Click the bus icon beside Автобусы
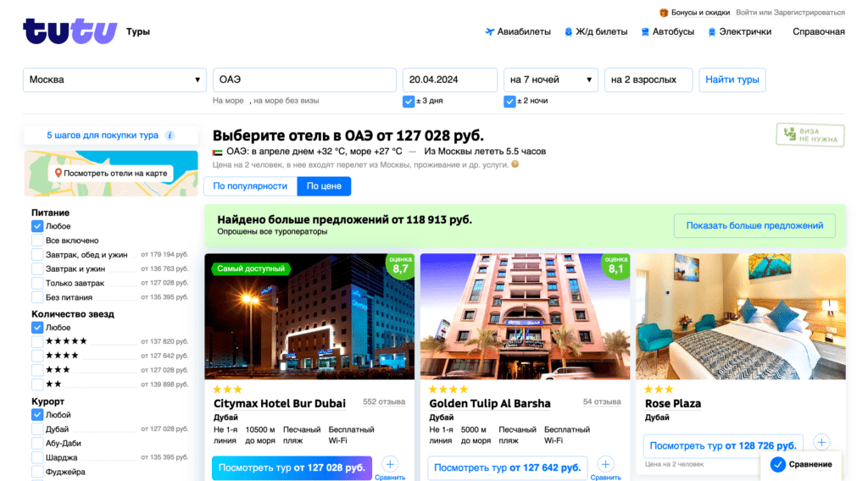Image resolution: width=868 pixels, height=481 pixels. 645,32
